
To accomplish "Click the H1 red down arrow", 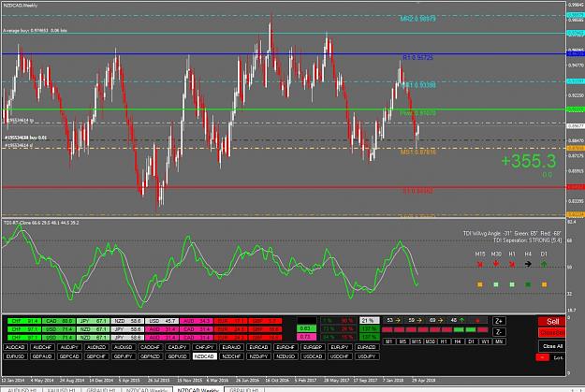I will point(512,264).
